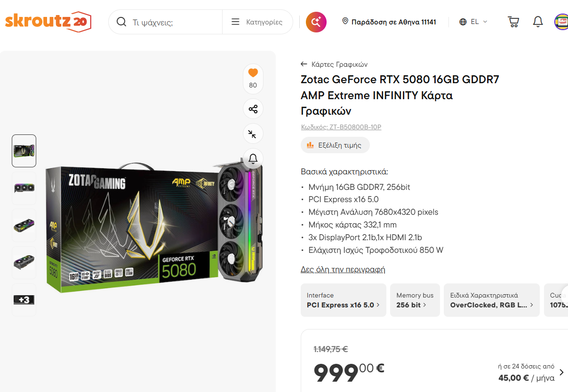This screenshot has height=392, width=568.
Task: Open the +3 more images thumbnail
Action: pyautogui.click(x=24, y=300)
